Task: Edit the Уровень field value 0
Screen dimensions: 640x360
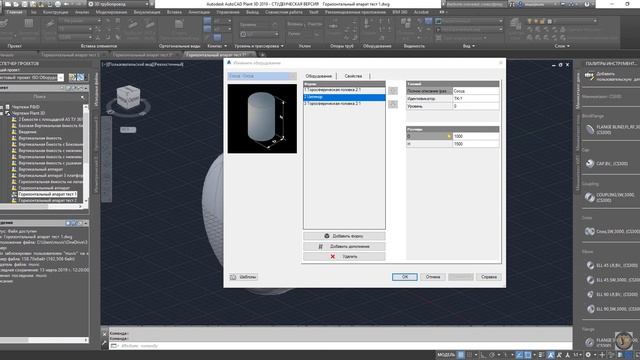Action: [x=476, y=106]
